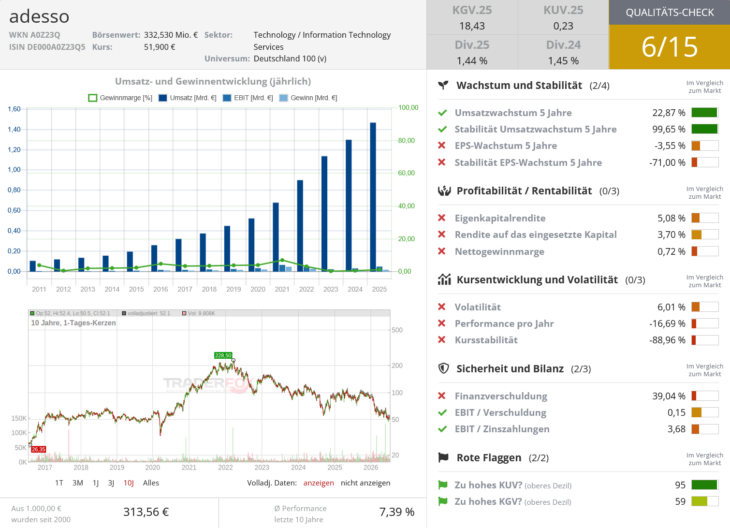This screenshot has height=528, width=730.
Task: Select the Alles timeframe option
Action: (151, 483)
